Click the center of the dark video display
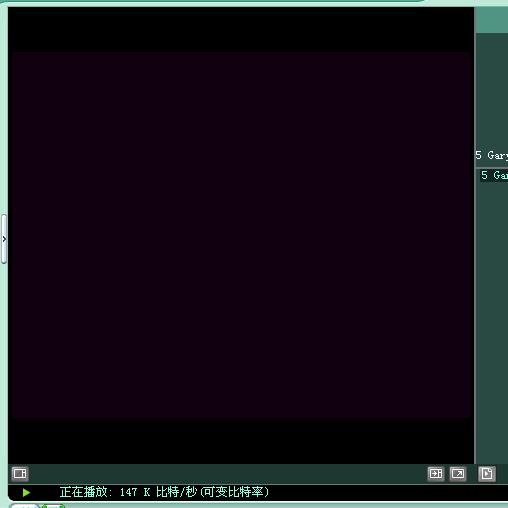 click(x=241, y=234)
